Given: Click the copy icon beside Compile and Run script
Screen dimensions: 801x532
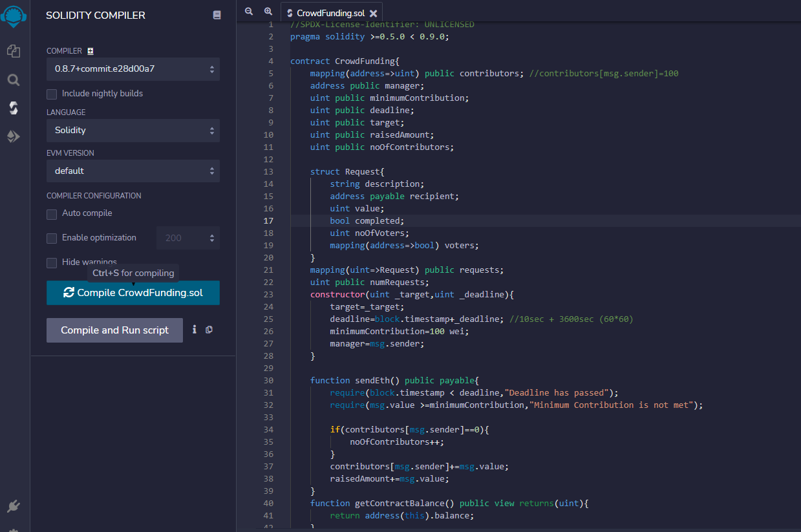Looking at the screenshot, I should point(209,330).
